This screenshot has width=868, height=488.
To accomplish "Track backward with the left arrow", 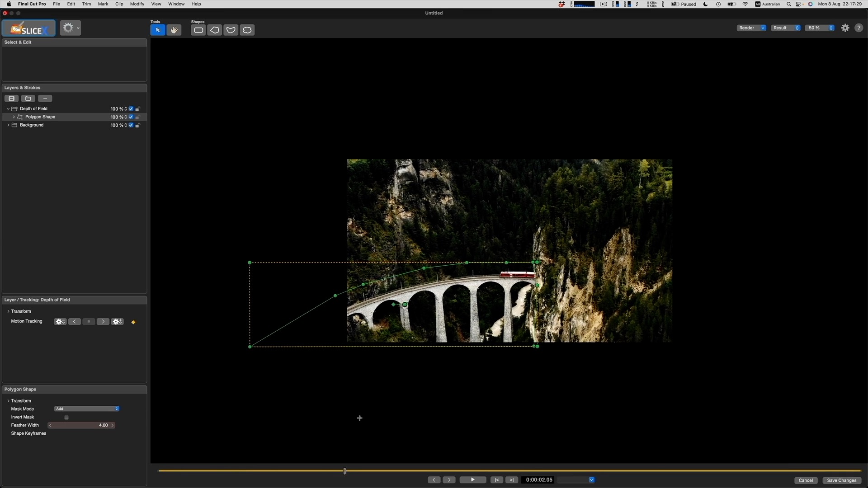I will (x=74, y=322).
